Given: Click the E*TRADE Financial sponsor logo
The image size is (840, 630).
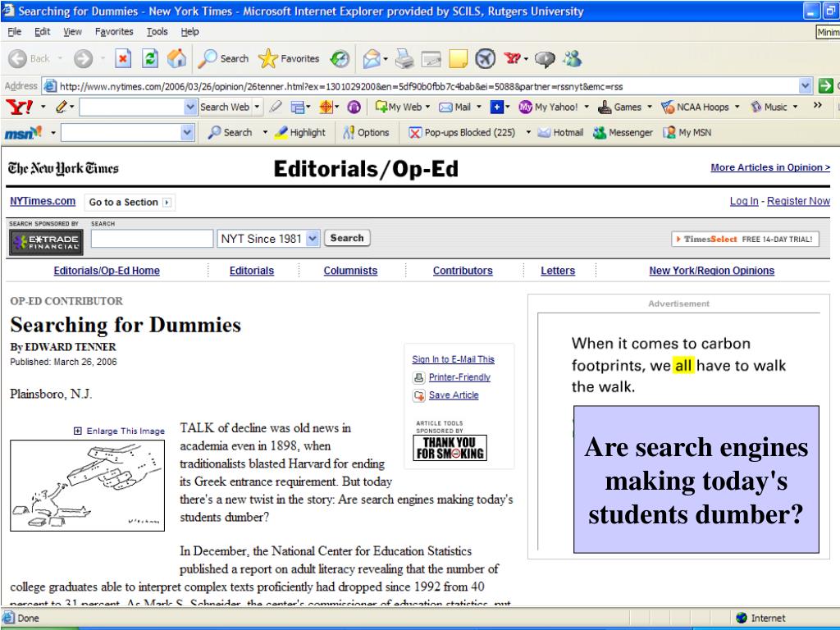Looking at the screenshot, I should (46, 241).
